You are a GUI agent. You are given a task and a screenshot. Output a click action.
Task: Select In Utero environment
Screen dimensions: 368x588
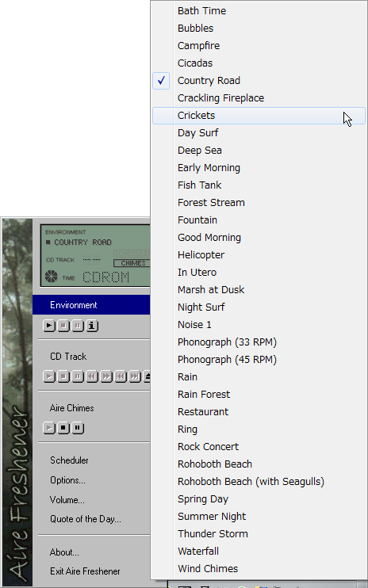coord(259,273)
